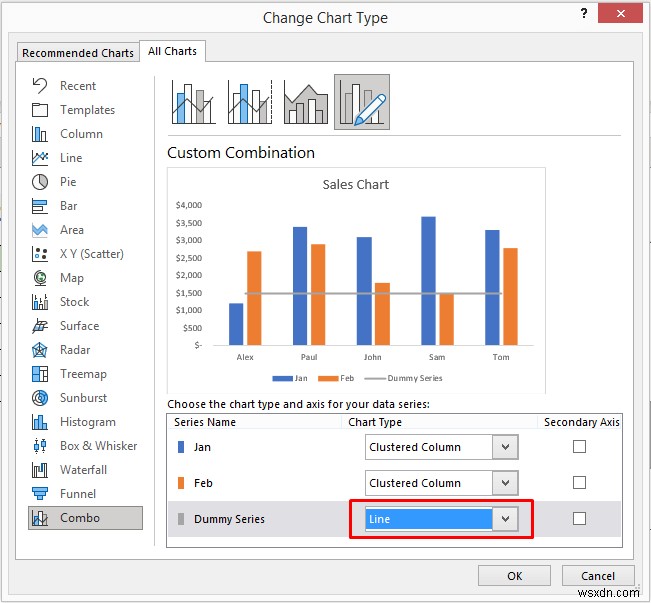
Task: Click the help question mark icon
Action: 584,14
